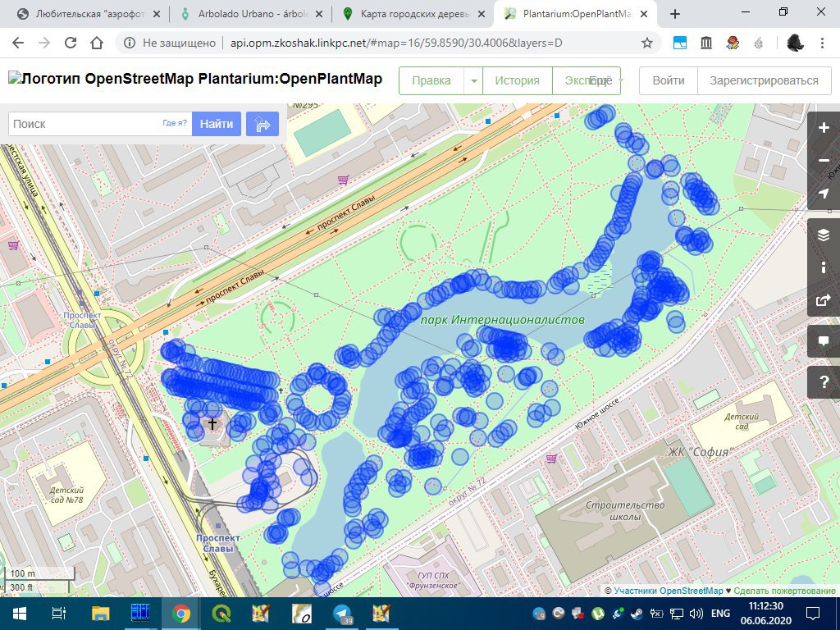Open 'Участники OpenStreetMap' attribution link

(668, 591)
